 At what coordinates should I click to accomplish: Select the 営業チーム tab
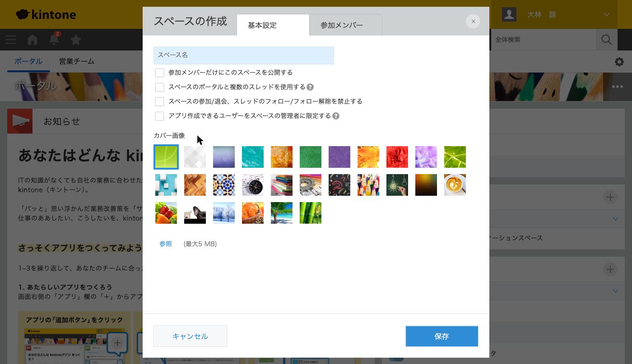point(77,61)
